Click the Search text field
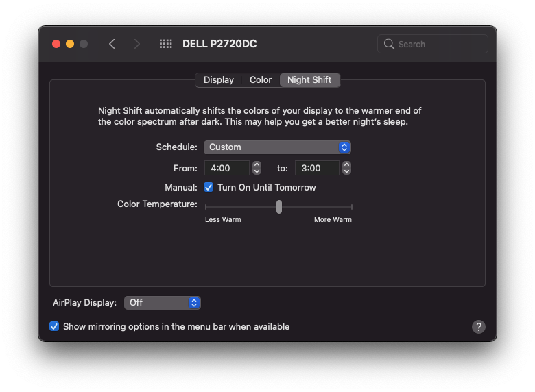 tap(439, 44)
